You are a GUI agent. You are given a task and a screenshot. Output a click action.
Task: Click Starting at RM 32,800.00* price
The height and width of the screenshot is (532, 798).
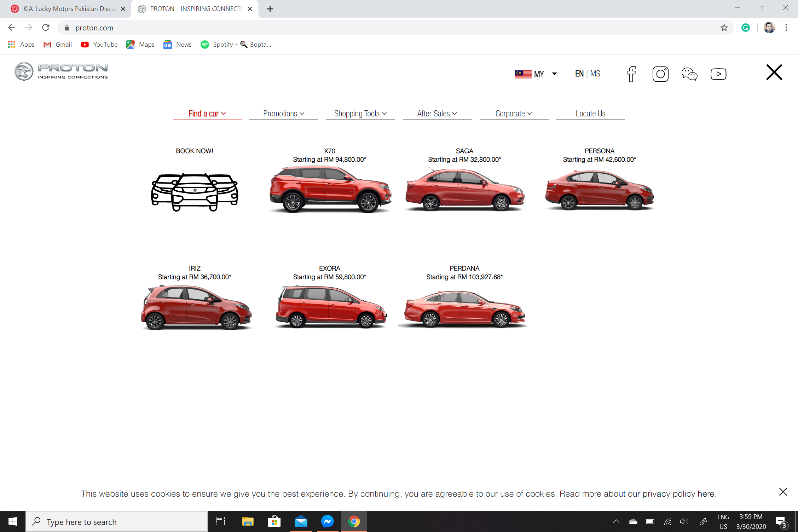(x=464, y=160)
